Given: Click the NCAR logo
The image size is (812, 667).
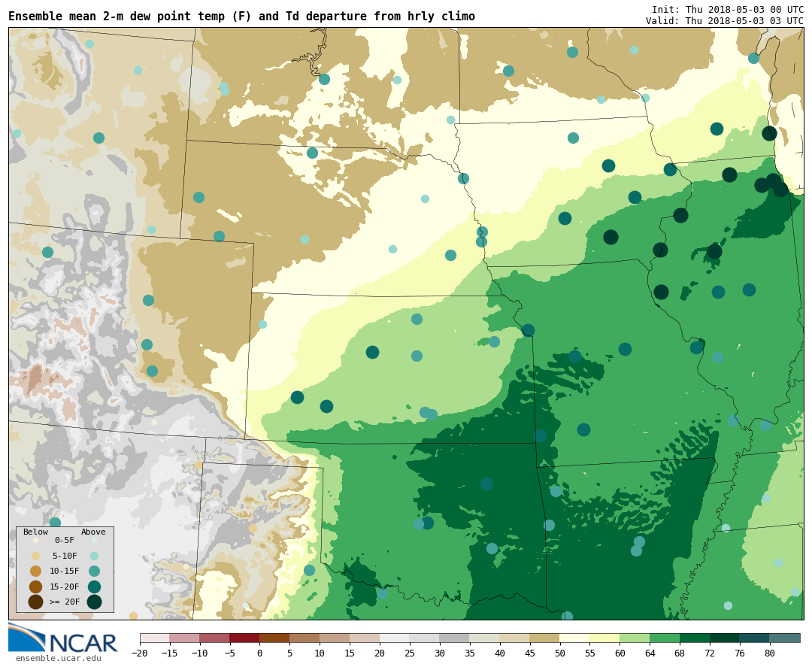Looking at the screenshot, I should 62,638.
